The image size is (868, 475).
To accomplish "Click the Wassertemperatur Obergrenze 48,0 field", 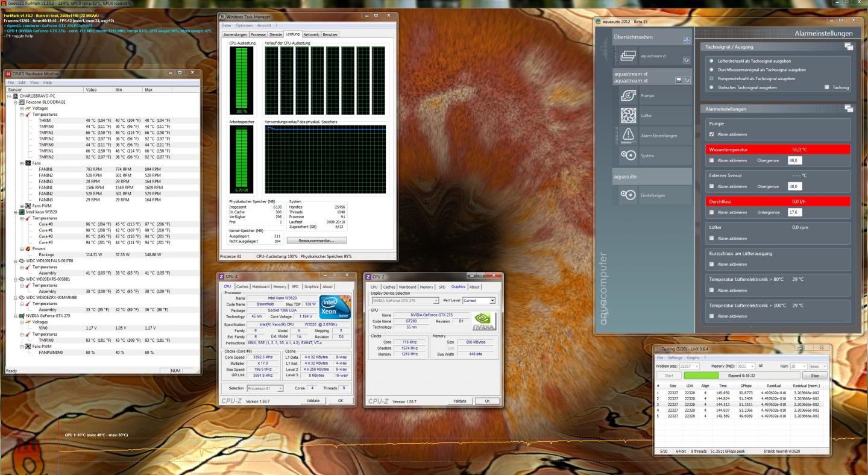I will tap(794, 160).
